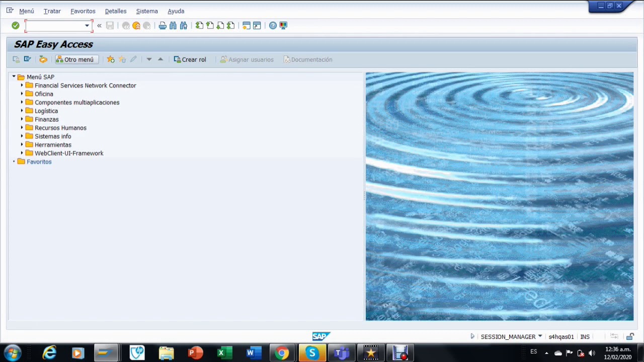The width and height of the screenshot is (644, 362).
Task: Open Google Chrome from the taskbar
Action: [x=282, y=353]
